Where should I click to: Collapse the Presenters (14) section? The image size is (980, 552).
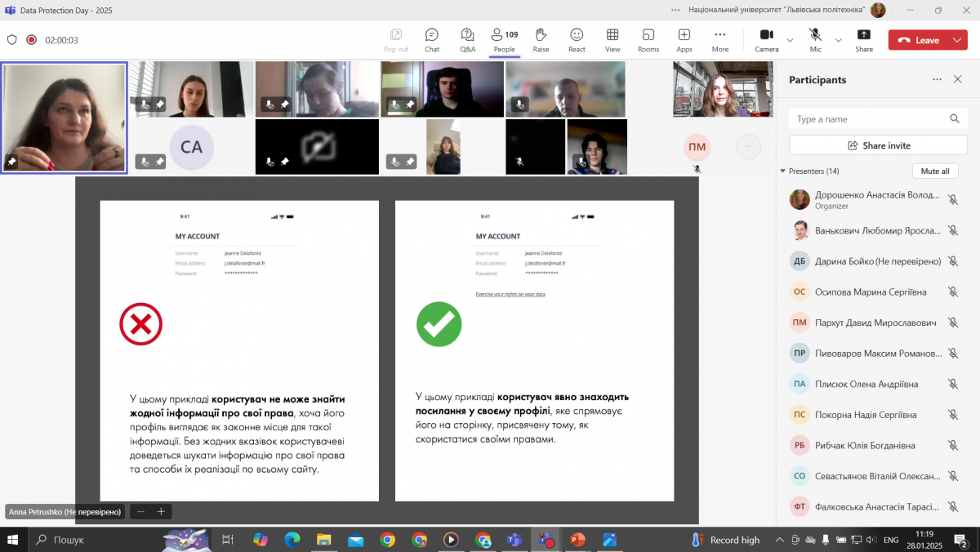(x=783, y=171)
